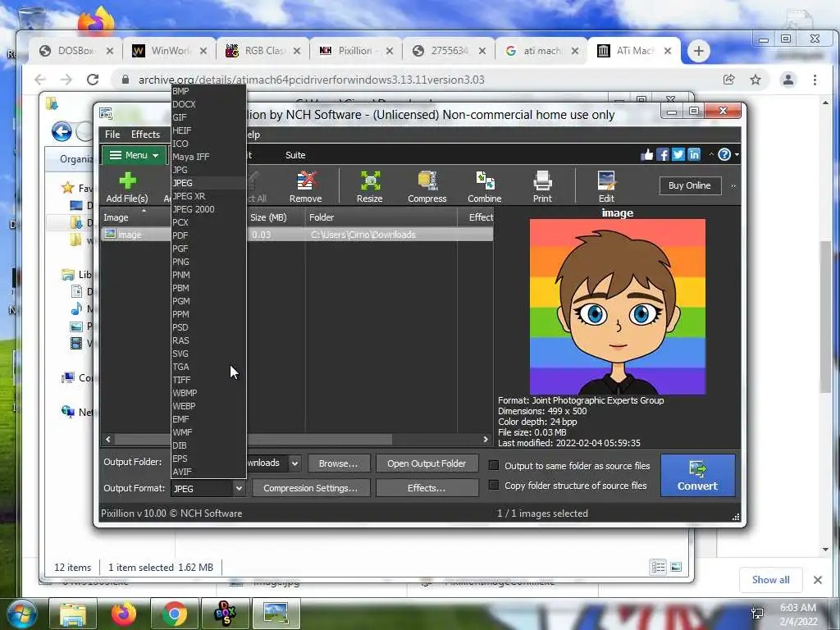
Task: Open DOSBox from the taskbar
Action: [225, 614]
